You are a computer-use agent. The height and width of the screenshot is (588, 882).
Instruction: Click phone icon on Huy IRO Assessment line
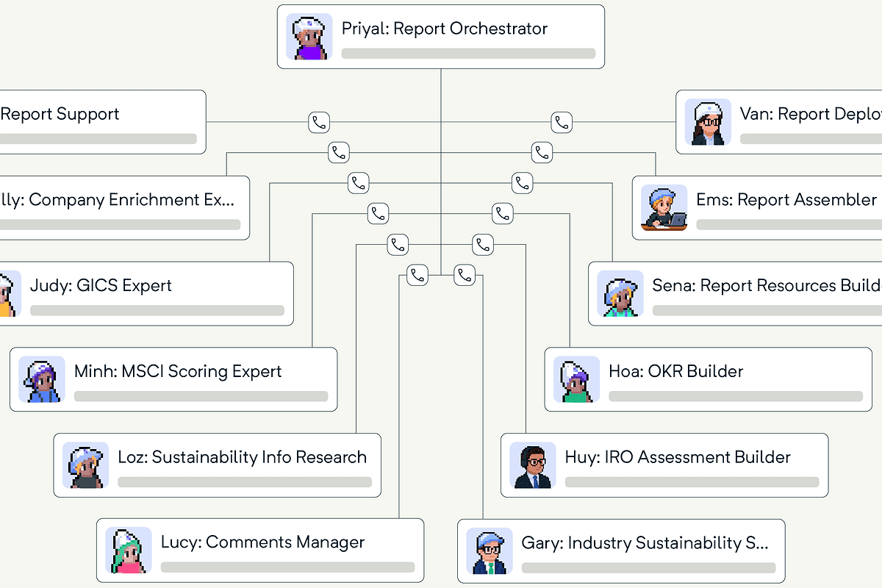click(483, 245)
